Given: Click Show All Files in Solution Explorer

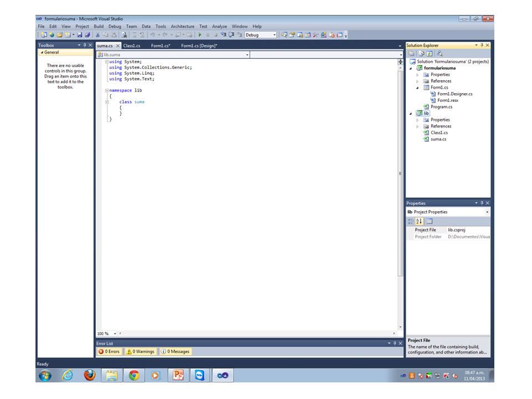Looking at the screenshot, I should [421, 53].
